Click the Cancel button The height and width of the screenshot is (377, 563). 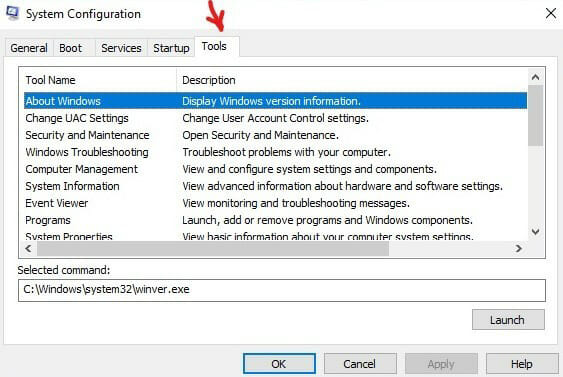(x=360, y=364)
